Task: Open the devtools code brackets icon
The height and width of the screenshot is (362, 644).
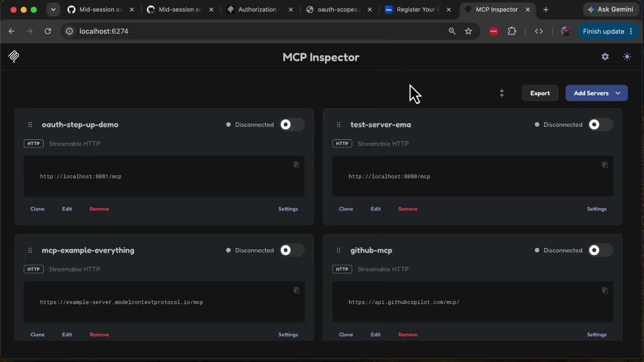Action: pyautogui.click(x=539, y=31)
